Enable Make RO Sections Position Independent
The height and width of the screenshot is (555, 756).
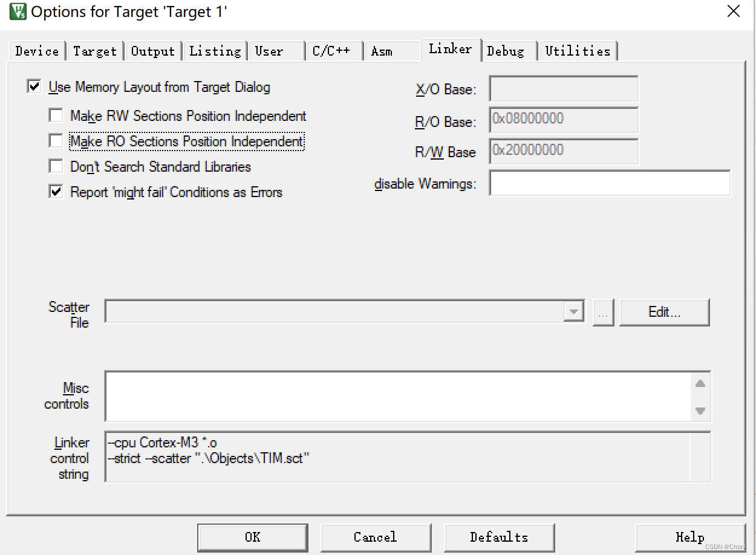pos(56,141)
